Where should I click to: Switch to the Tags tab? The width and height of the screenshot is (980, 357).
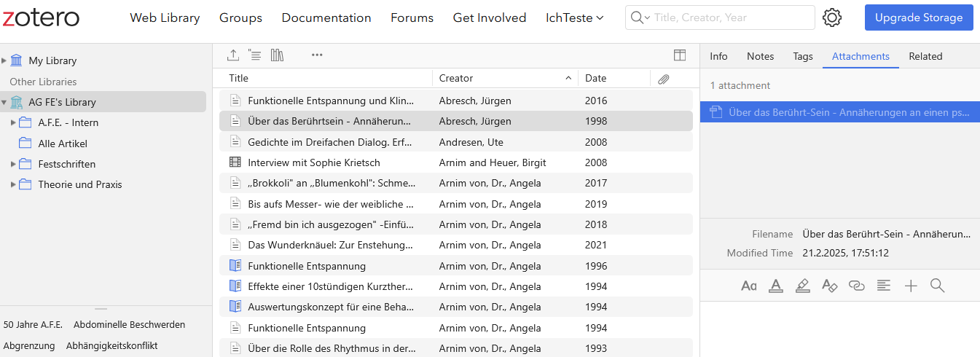pos(803,56)
